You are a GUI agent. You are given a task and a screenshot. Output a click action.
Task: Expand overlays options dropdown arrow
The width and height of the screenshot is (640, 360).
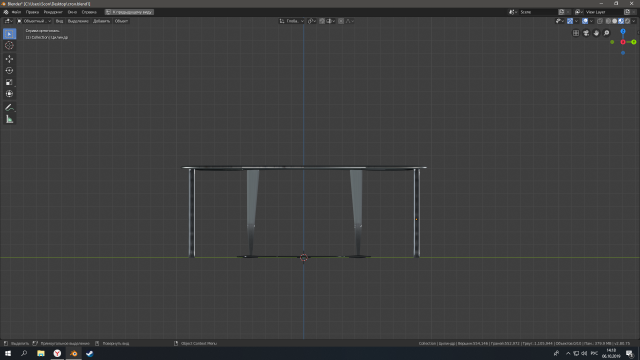tap(591, 21)
